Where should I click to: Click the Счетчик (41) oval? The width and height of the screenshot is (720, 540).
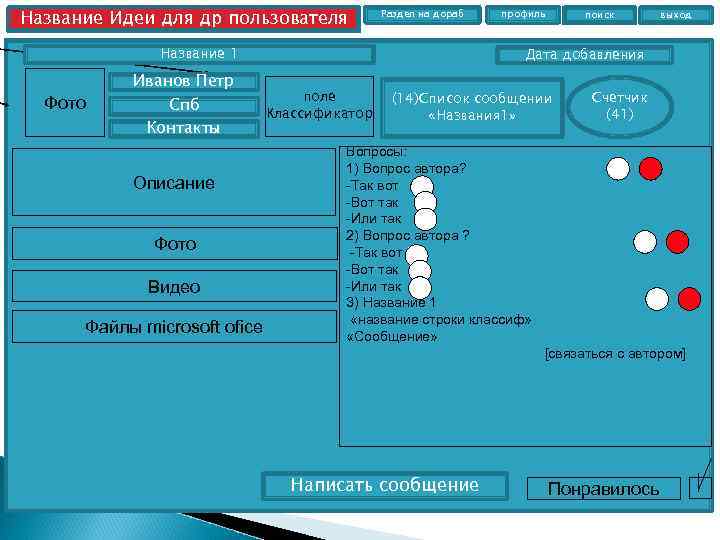(x=620, y=107)
